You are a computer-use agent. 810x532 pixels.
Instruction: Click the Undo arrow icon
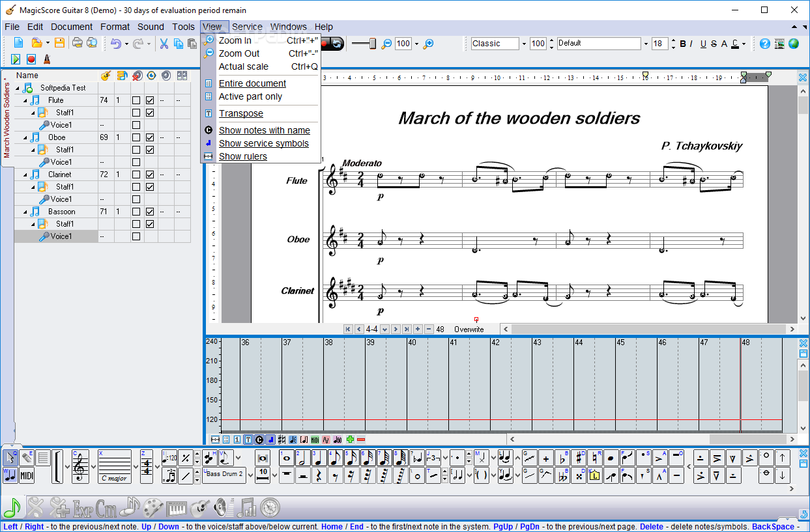coord(115,44)
